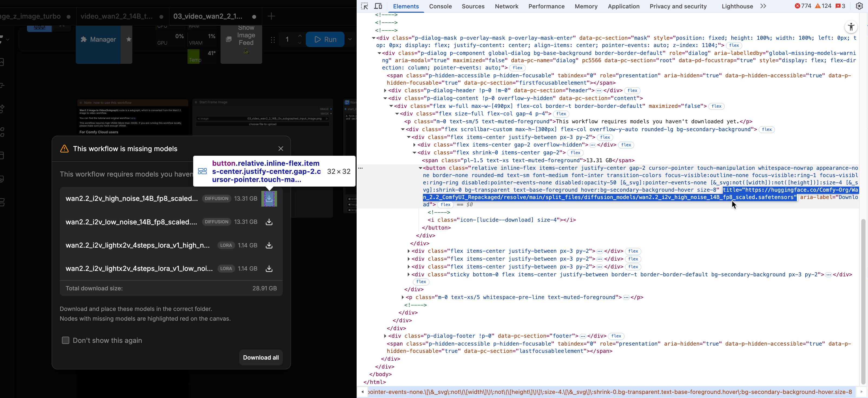The width and height of the screenshot is (868, 398).
Task: Switch to the 03_video_wan2_2 workflow tab
Action: [x=207, y=16]
